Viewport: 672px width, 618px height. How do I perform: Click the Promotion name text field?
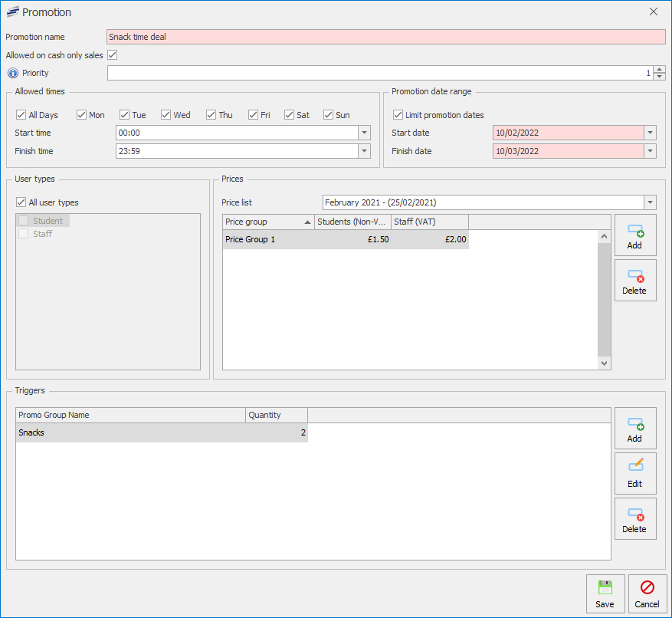(385, 37)
